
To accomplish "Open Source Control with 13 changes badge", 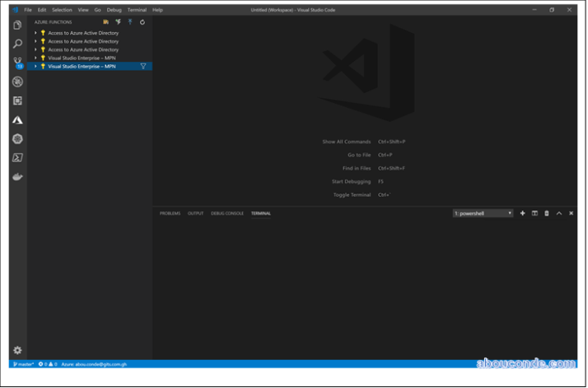I will pos(17,63).
